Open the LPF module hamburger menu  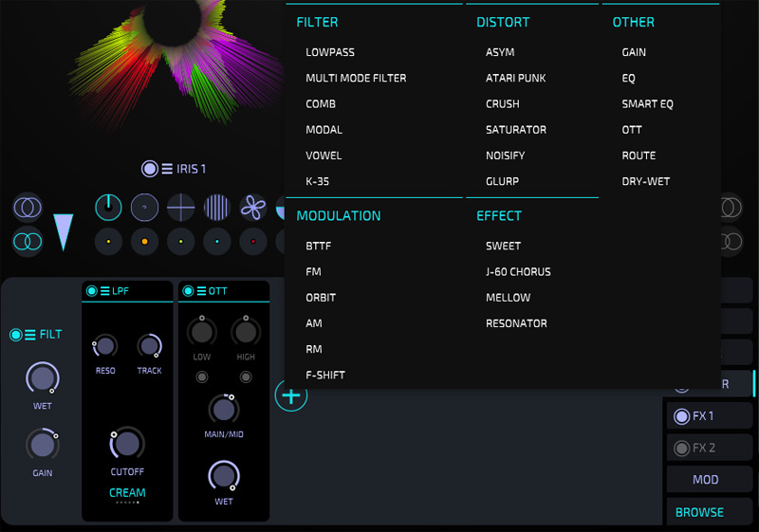[104, 291]
